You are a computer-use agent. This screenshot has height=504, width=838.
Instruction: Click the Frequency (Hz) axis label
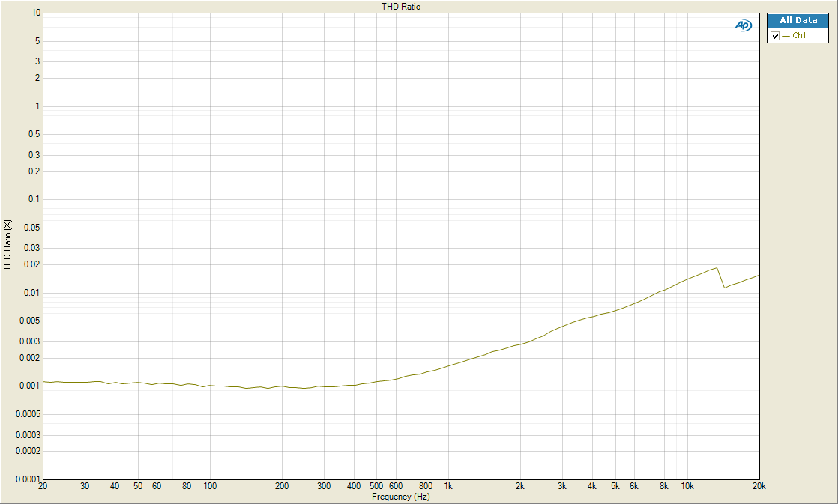401,497
